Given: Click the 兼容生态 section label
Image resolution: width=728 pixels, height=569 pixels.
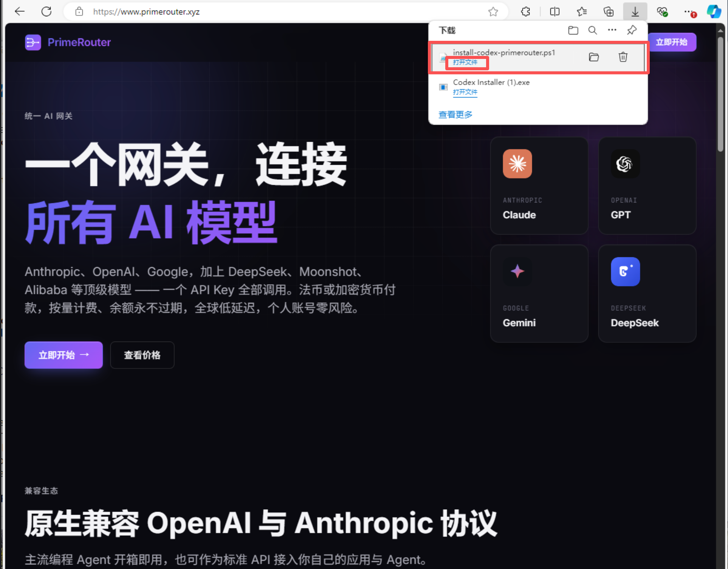Looking at the screenshot, I should (41, 490).
